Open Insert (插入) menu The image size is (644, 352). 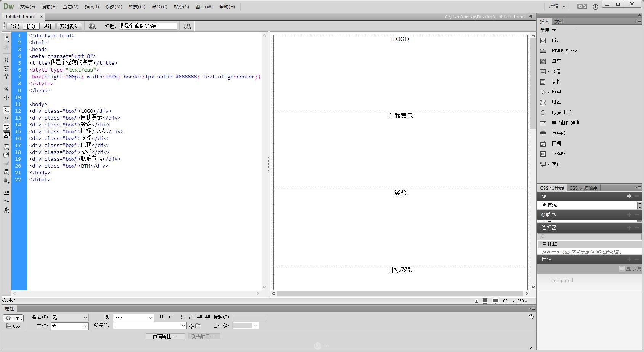pyautogui.click(x=92, y=6)
